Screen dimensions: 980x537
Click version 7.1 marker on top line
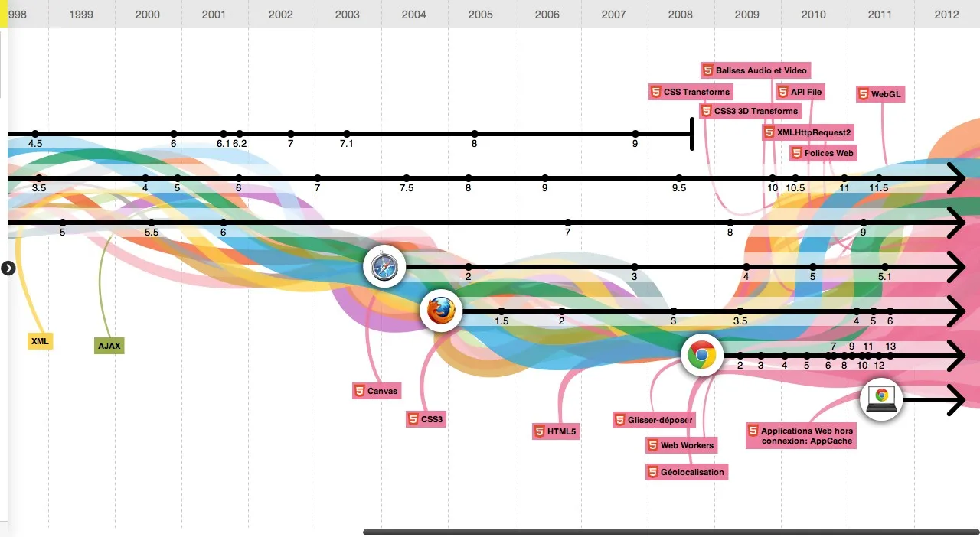pyautogui.click(x=347, y=135)
